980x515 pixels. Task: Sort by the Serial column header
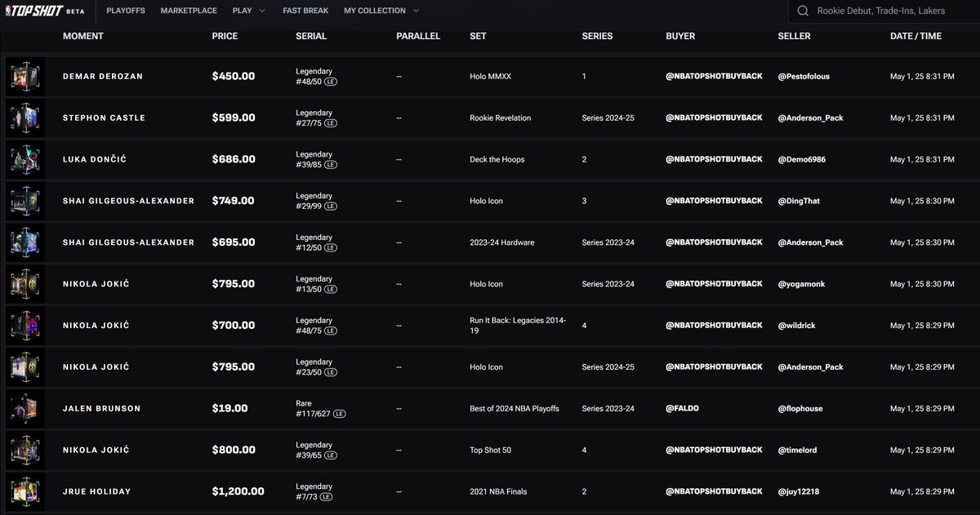click(x=311, y=36)
